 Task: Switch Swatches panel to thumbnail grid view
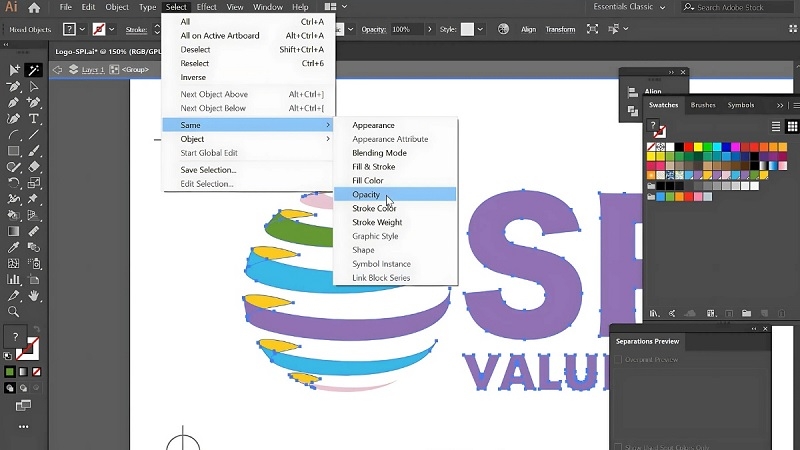click(x=792, y=127)
